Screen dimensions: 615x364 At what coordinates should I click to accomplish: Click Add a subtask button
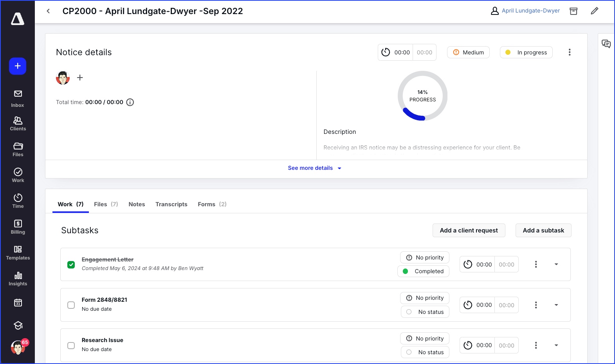pyautogui.click(x=543, y=231)
